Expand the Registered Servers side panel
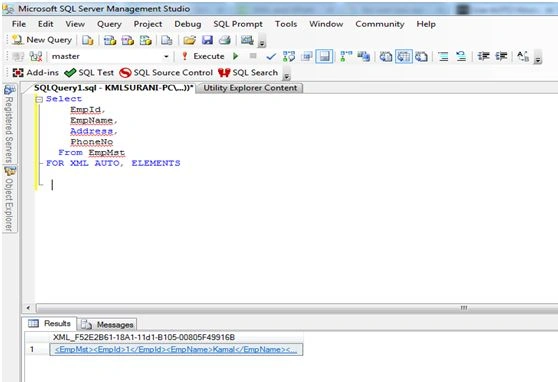The height and width of the screenshot is (382, 558). [x=9, y=124]
